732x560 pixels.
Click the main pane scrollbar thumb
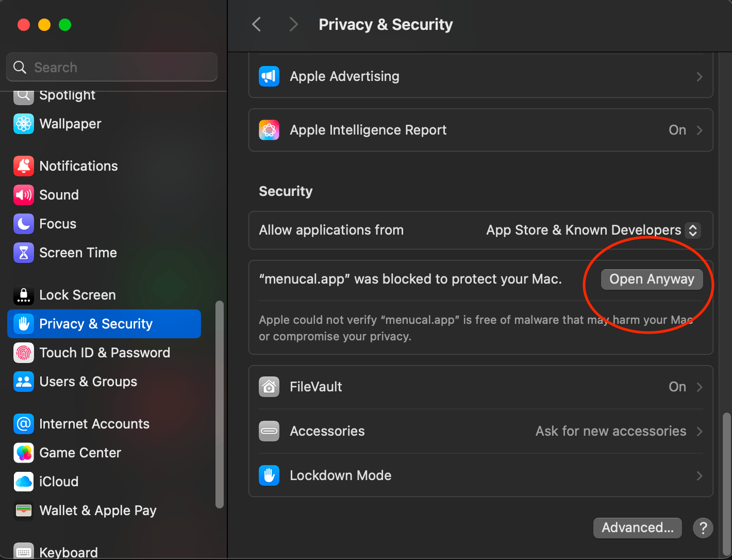(726, 483)
